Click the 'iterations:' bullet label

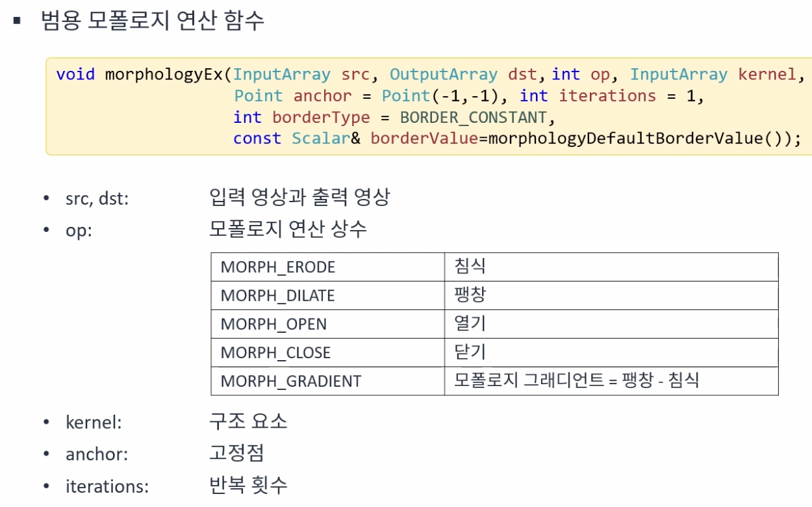(107, 486)
